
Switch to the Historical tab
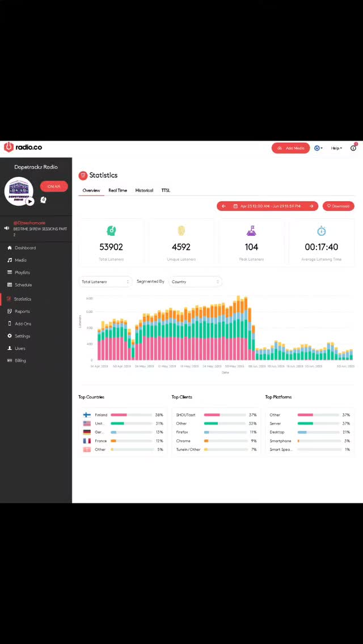coord(144,190)
